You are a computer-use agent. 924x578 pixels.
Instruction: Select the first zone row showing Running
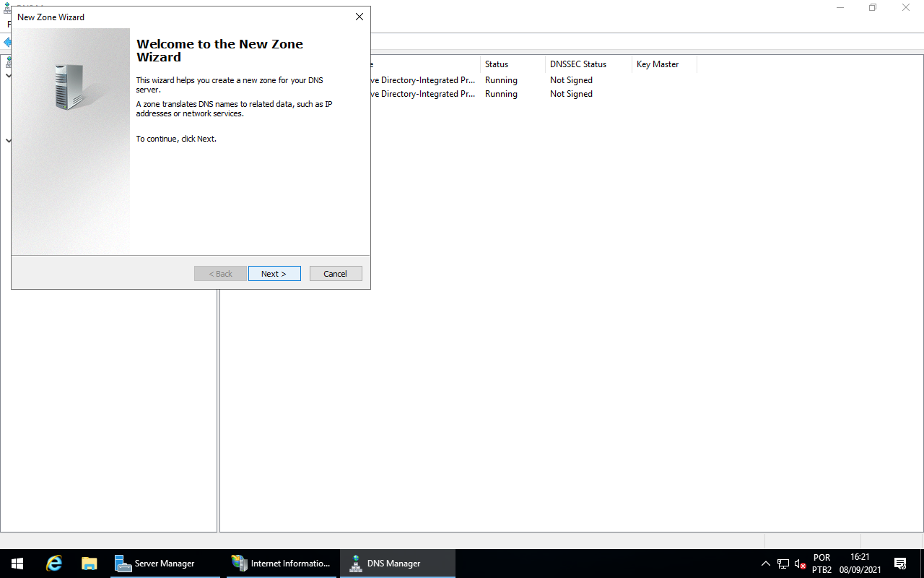tap(501, 80)
